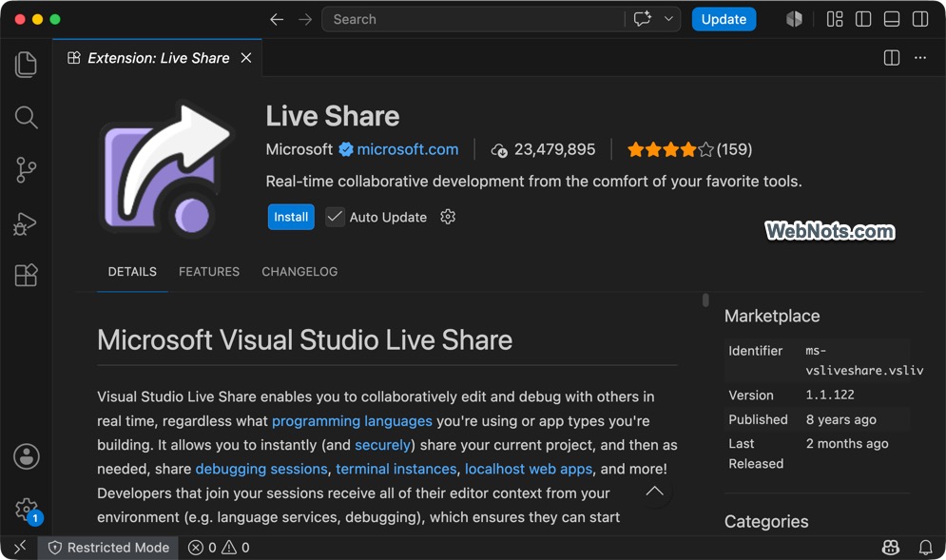Open extension settings gear next to Auto Update
The image size is (946, 560).
[x=448, y=217]
